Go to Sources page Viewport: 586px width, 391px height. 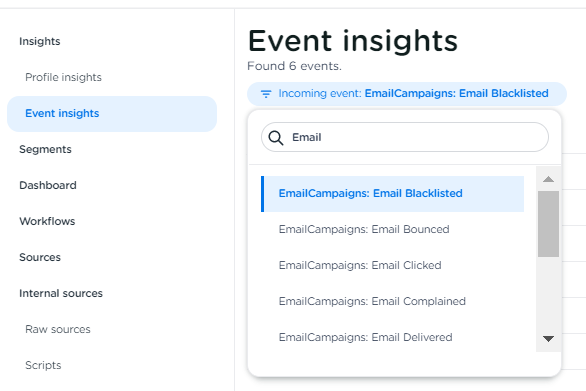pyautogui.click(x=40, y=258)
